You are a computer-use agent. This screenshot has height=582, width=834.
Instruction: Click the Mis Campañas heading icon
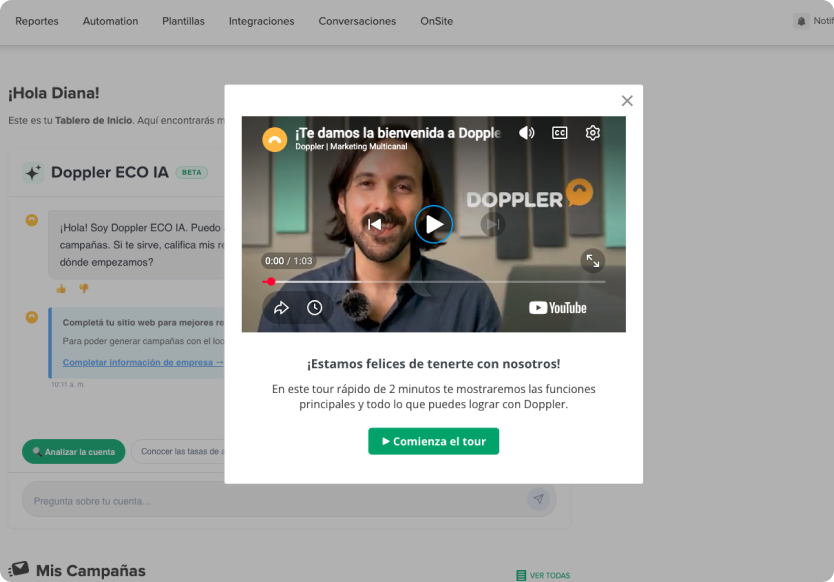19,569
